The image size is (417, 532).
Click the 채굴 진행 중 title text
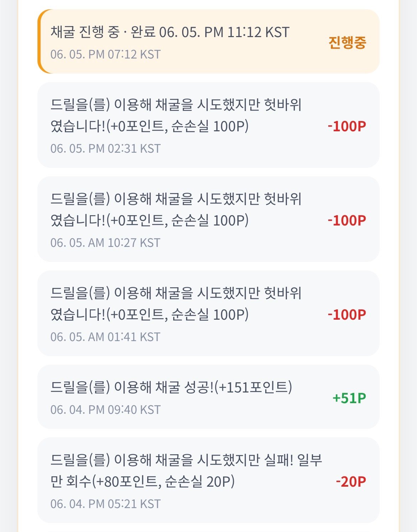[85, 32]
